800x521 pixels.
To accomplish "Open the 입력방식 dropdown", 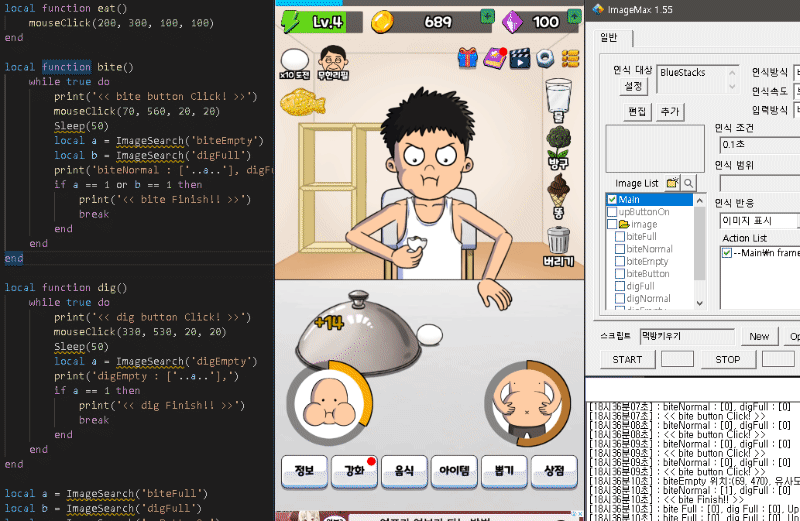I will point(796,110).
